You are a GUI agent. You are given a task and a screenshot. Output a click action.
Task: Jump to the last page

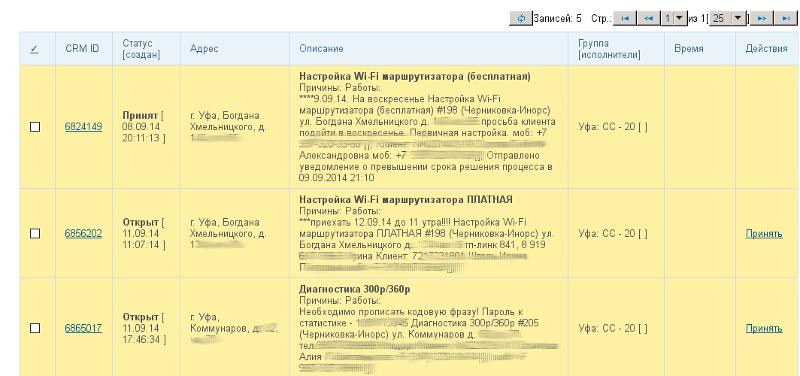click(x=785, y=18)
